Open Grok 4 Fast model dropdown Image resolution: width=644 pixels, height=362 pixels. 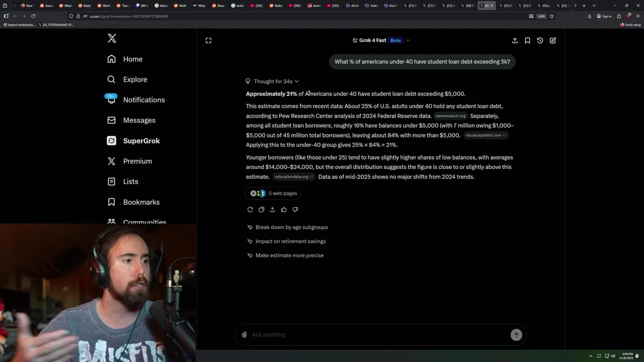381,40
